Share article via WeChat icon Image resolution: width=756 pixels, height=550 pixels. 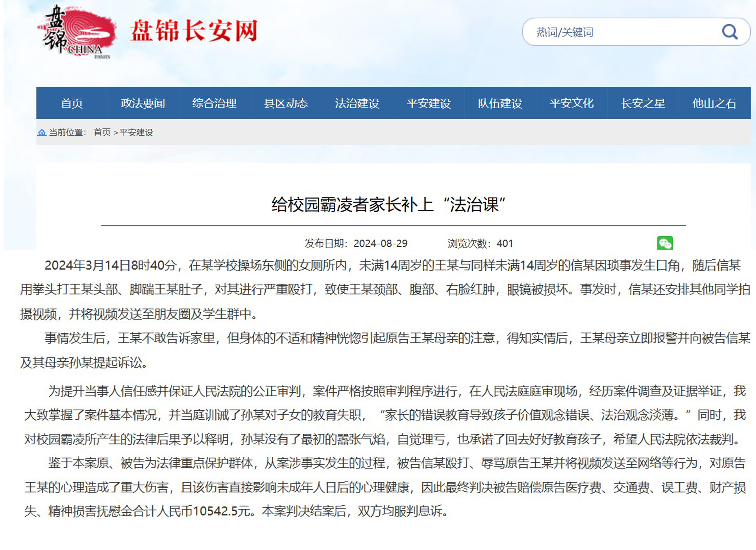click(x=665, y=243)
